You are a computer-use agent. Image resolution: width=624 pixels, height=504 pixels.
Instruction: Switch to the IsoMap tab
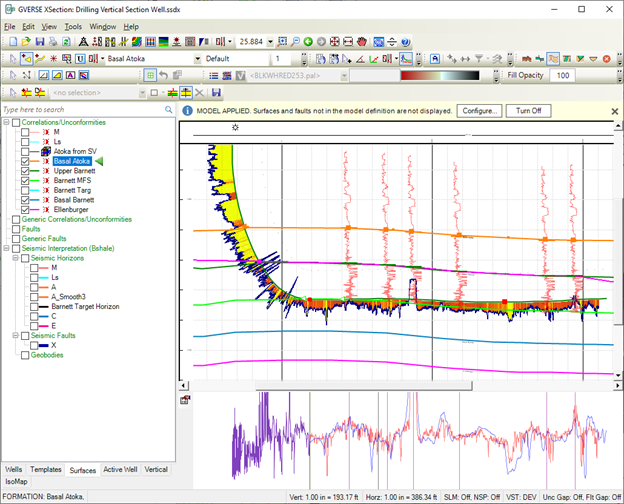[16, 481]
